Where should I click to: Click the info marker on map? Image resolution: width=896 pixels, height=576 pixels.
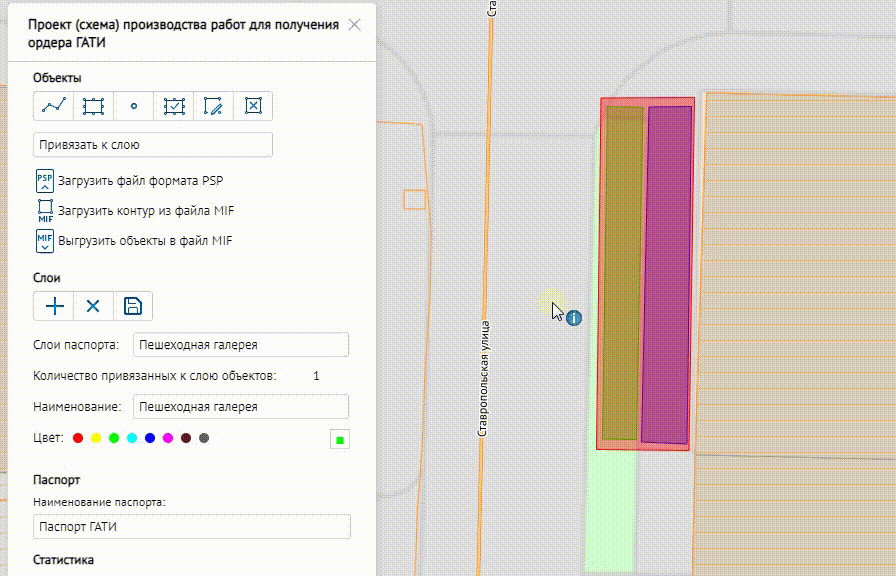(574, 318)
